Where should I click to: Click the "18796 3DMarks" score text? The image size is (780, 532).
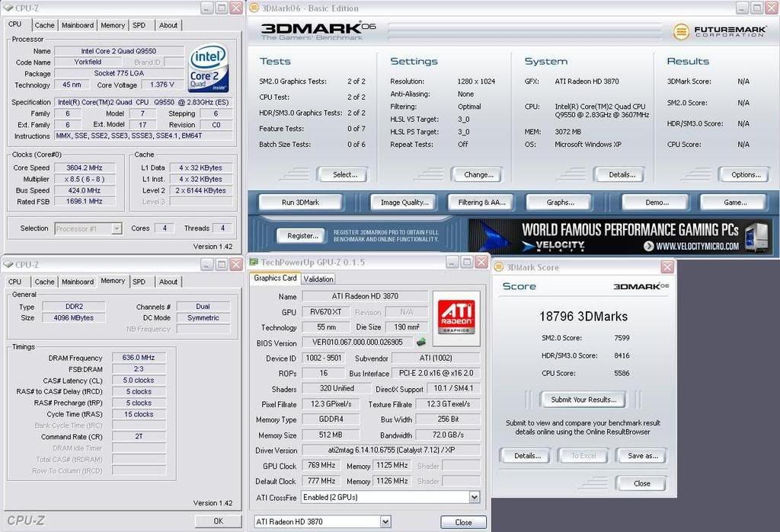(x=583, y=317)
